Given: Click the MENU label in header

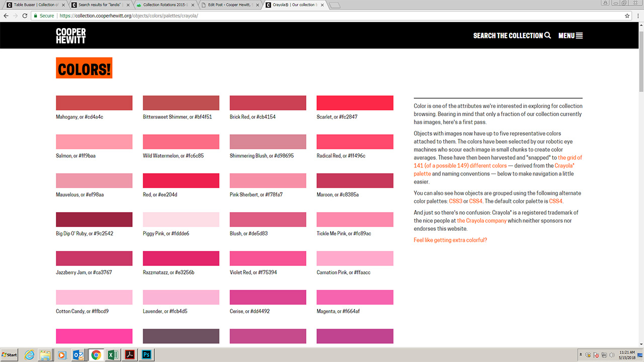Looking at the screenshot, I should tap(567, 36).
